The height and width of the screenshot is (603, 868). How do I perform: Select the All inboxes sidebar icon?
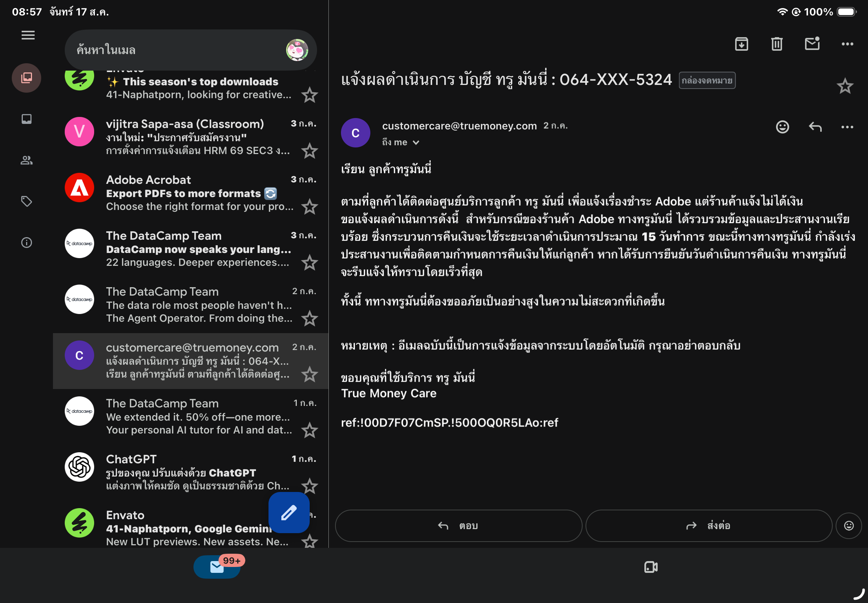26,78
